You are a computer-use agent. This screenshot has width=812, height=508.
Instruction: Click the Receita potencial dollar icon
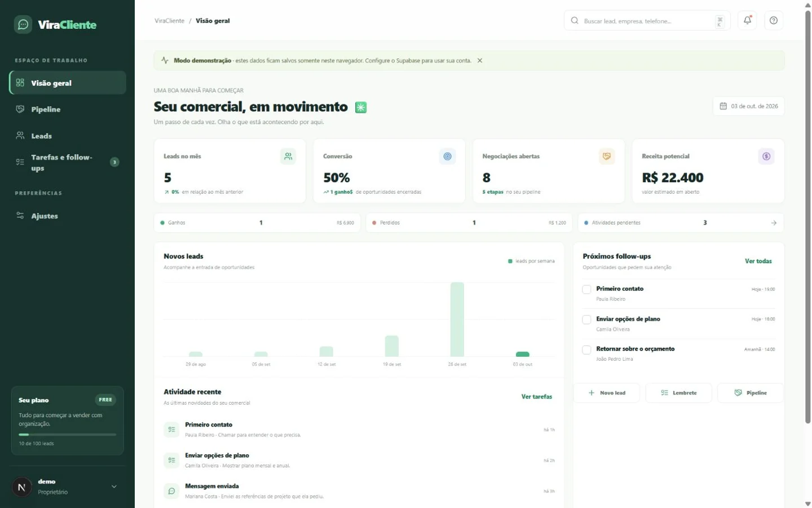click(x=766, y=156)
